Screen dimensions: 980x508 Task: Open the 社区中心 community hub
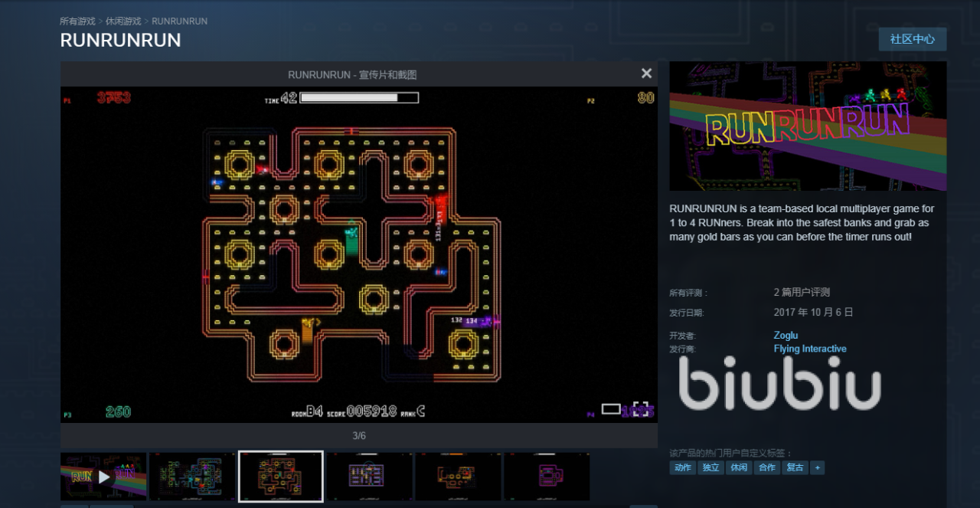pyautogui.click(x=912, y=39)
